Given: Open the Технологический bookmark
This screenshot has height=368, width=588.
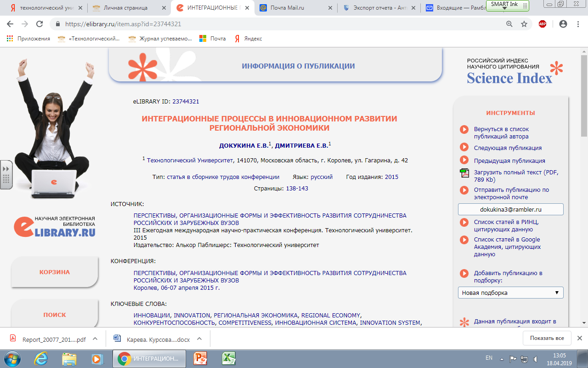Looking at the screenshot, I should pos(89,39).
